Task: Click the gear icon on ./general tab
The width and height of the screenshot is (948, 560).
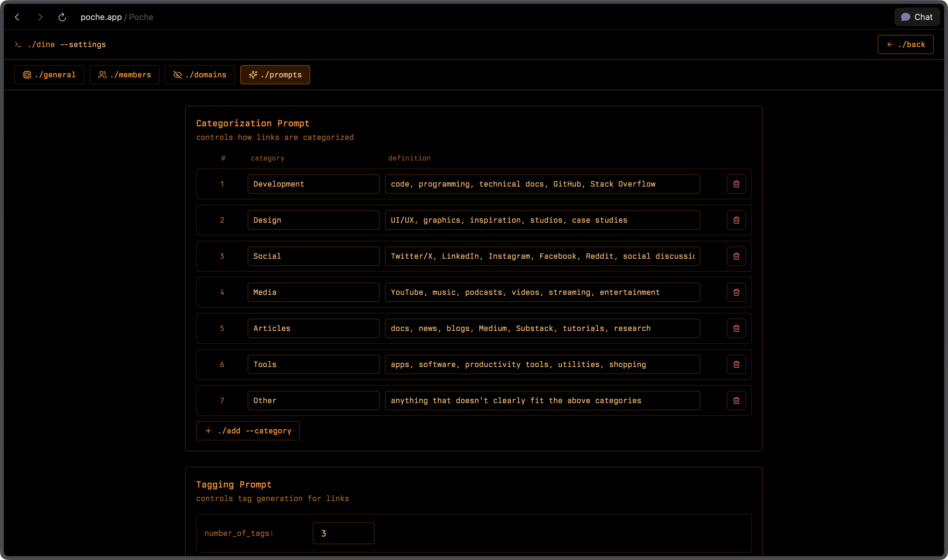Action: [x=26, y=75]
